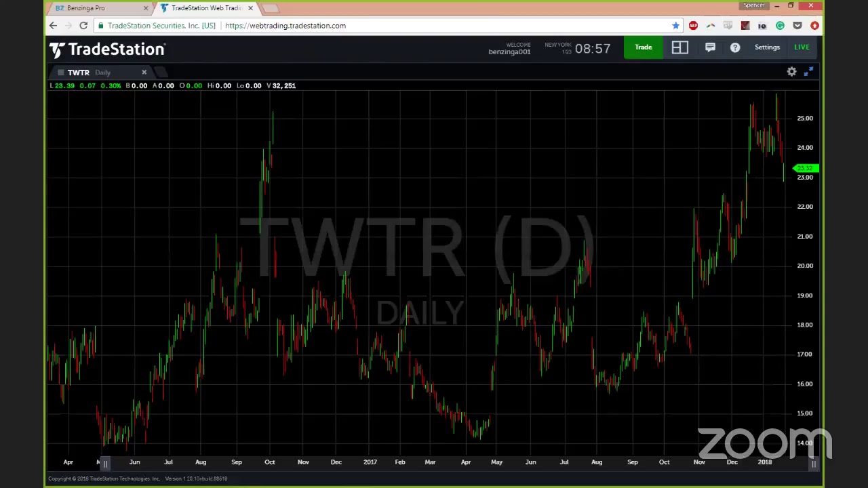This screenshot has height=488, width=868.
Task: Click the TradeStation logo
Action: 107,49
